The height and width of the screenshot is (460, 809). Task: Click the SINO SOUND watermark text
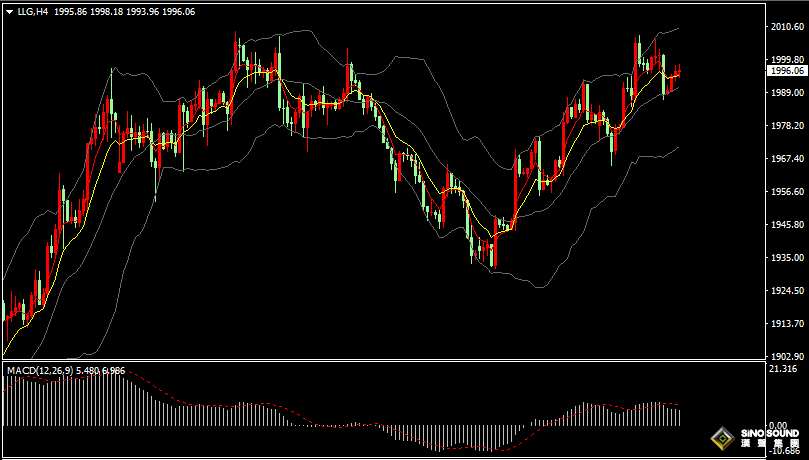coord(770,434)
